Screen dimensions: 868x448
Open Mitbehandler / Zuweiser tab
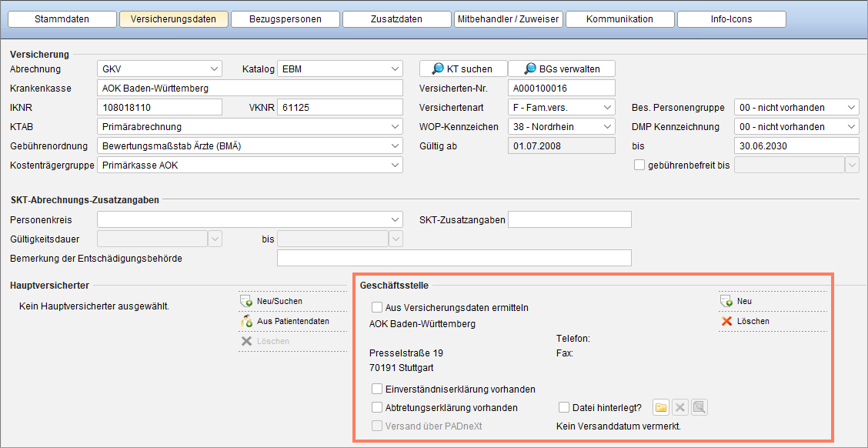(508, 18)
